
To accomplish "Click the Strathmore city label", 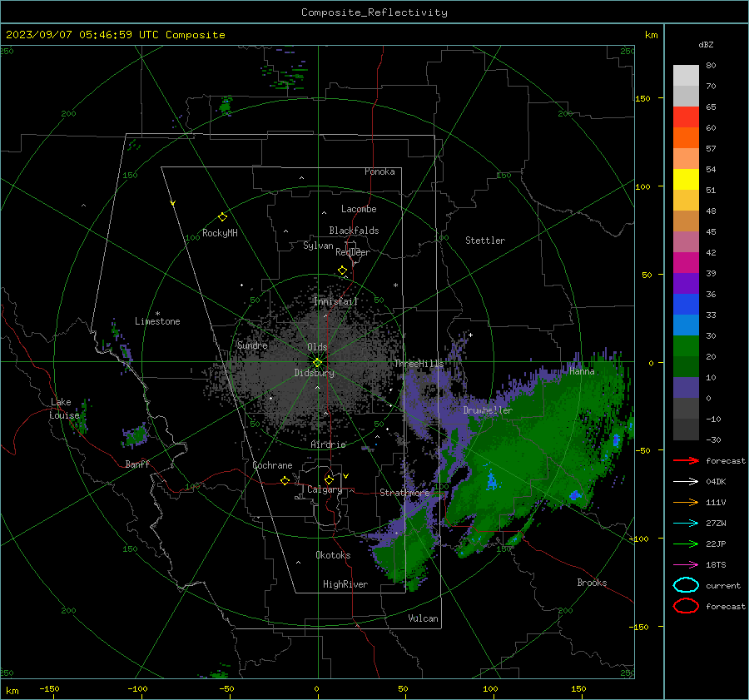I will [x=404, y=493].
